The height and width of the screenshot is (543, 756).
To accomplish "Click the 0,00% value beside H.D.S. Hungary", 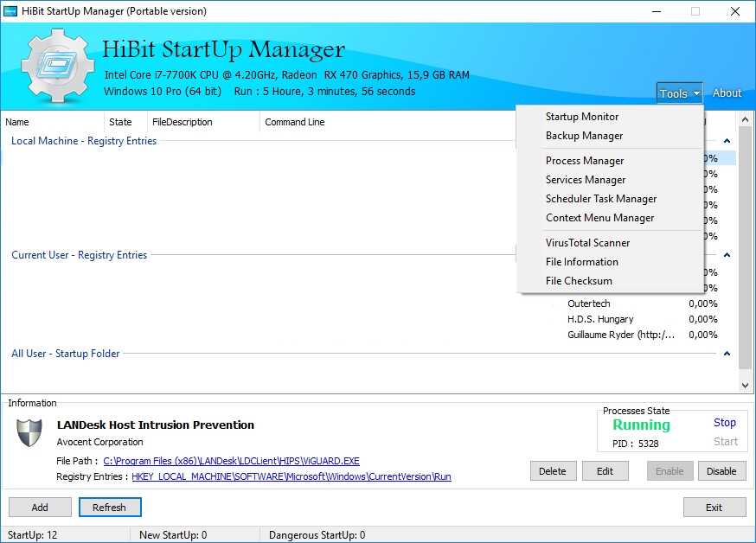I will click(703, 319).
